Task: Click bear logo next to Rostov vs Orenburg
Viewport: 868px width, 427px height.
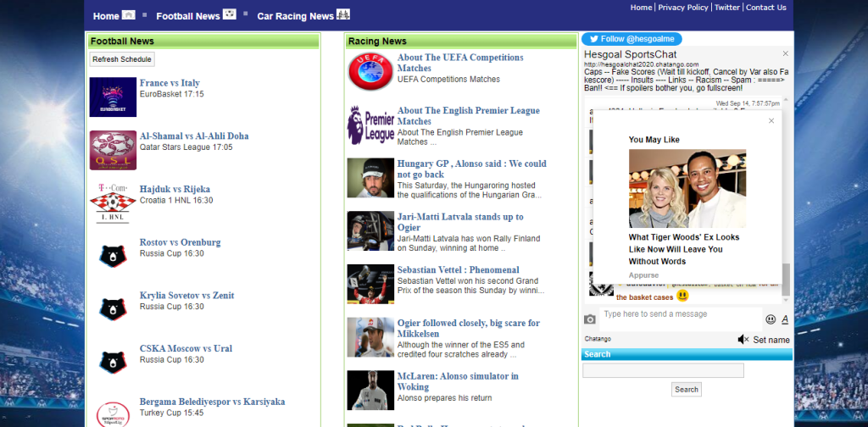Action: (x=113, y=256)
